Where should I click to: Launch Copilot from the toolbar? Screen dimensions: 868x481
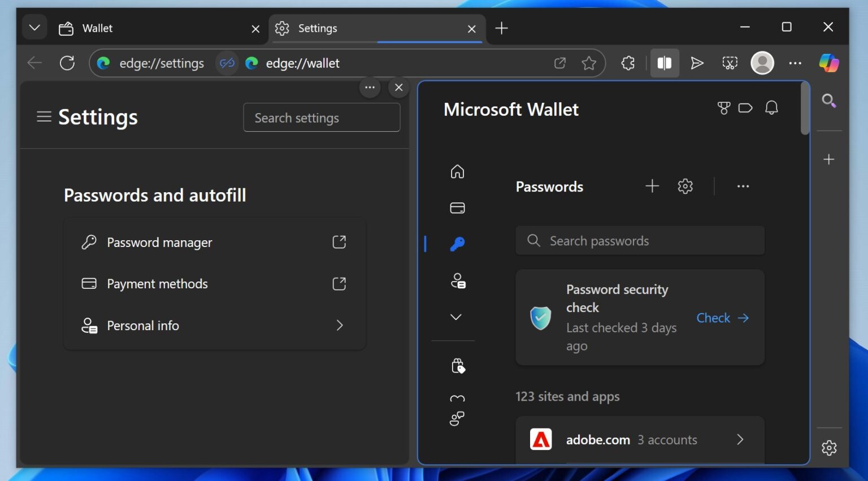tap(828, 63)
